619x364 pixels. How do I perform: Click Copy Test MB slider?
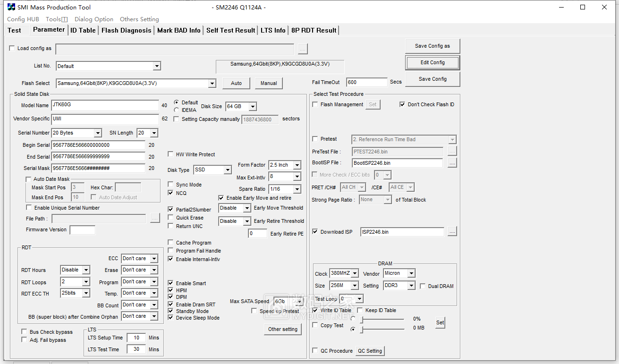382,329
